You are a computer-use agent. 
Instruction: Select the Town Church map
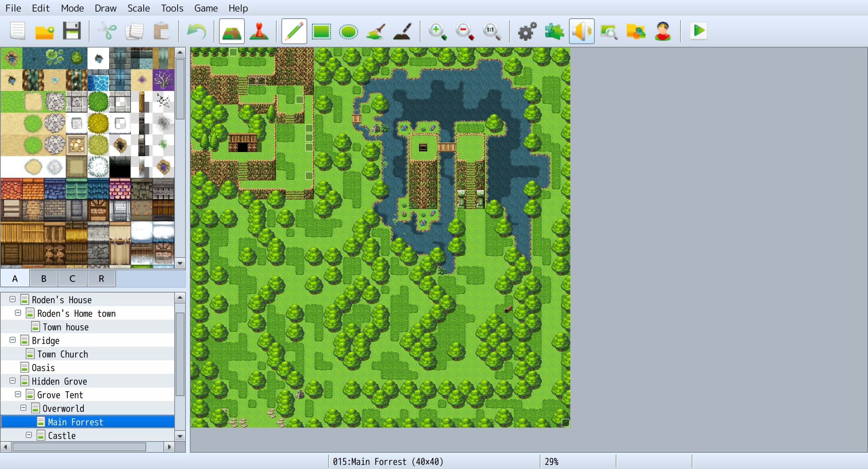(x=63, y=354)
